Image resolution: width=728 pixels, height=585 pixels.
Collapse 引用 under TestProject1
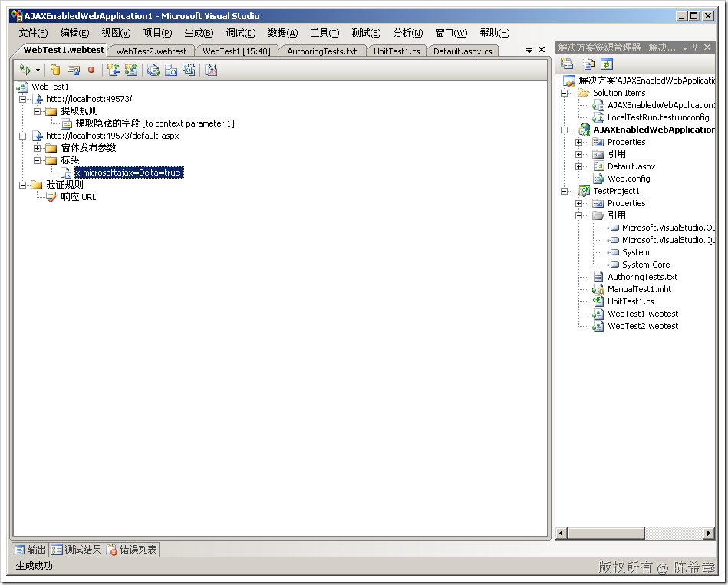[578, 215]
